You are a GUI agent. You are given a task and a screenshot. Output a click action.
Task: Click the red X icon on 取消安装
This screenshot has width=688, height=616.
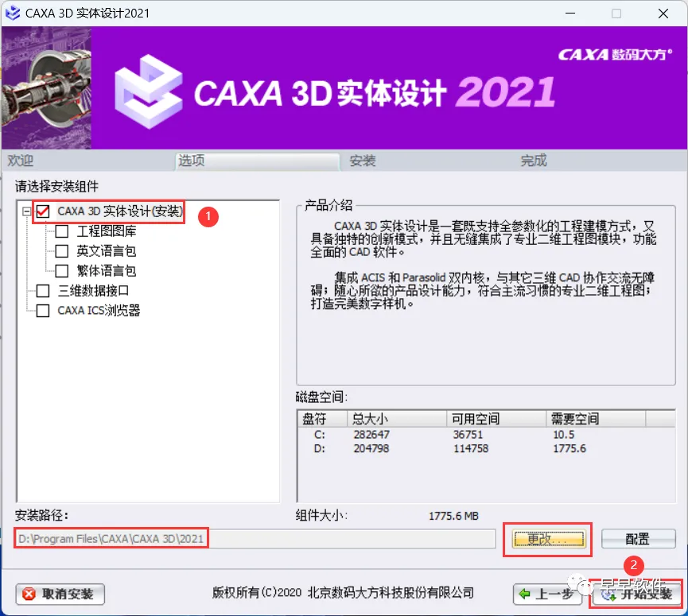29,594
